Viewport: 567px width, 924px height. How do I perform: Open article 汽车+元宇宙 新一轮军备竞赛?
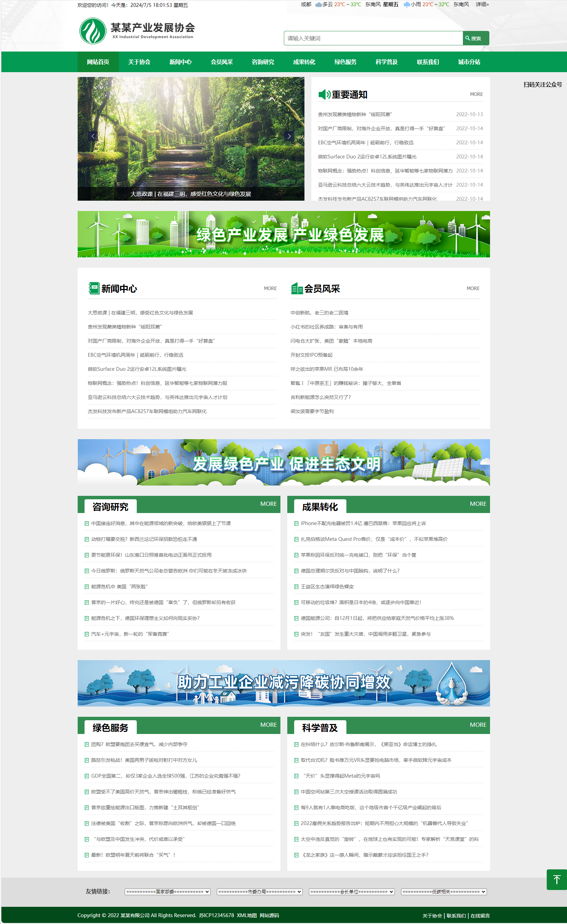(130, 634)
